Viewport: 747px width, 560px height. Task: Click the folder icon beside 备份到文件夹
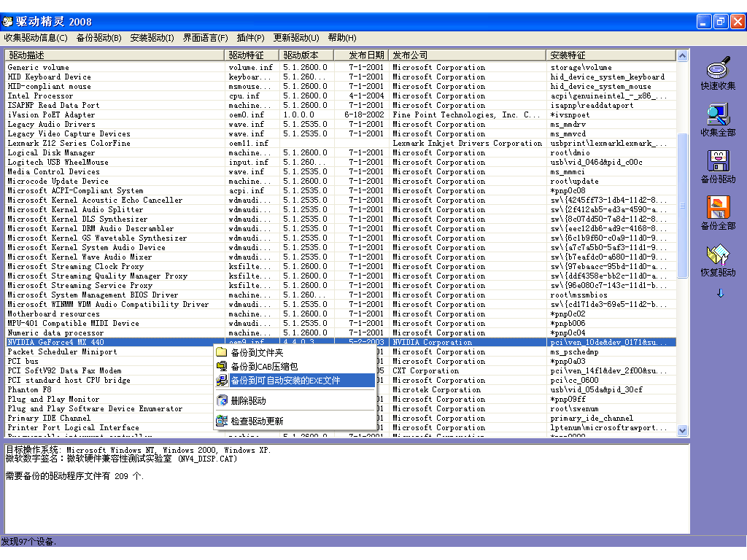[x=222, y=352]
